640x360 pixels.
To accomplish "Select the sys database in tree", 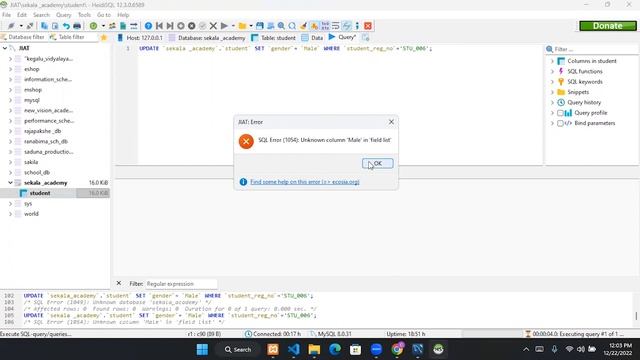I will coord(28,203).
